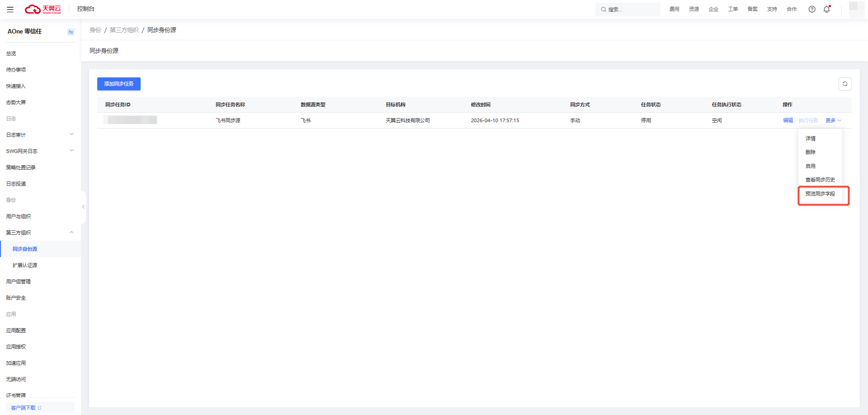Viewport: 868px width, 415px height.
Task: Click the search field in the top bar
Action: (x=627, y=9)
